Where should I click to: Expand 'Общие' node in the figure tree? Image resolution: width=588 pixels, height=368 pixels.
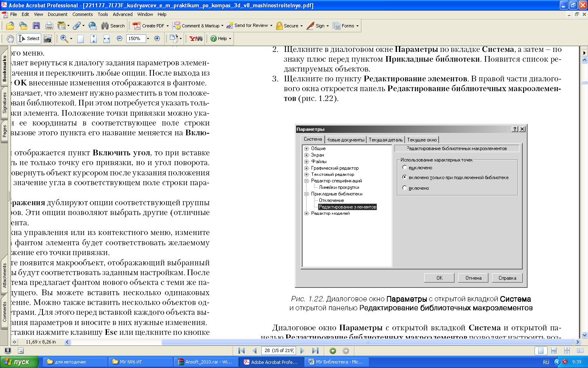[x=306, y=148]
